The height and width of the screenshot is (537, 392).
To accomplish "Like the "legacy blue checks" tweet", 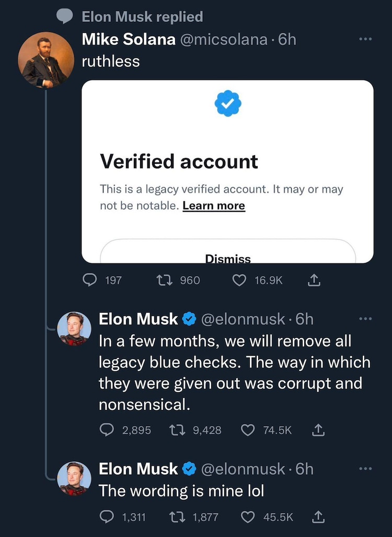I will pos(248,430).
